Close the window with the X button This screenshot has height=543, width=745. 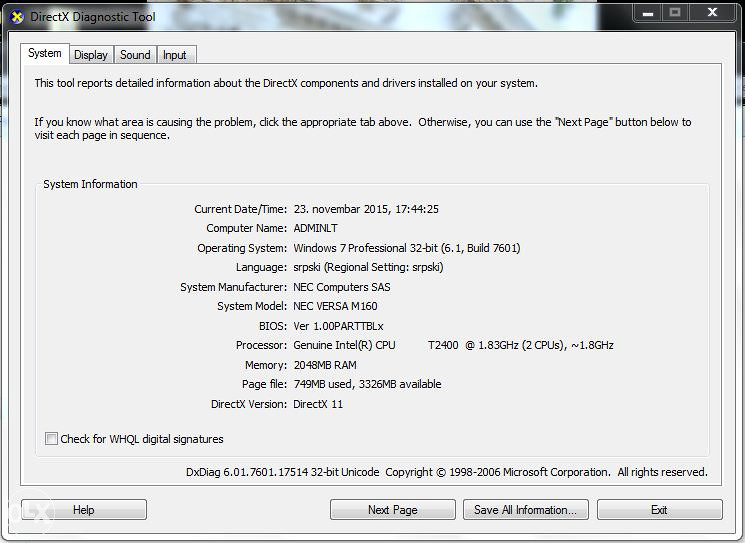point(712,13)
